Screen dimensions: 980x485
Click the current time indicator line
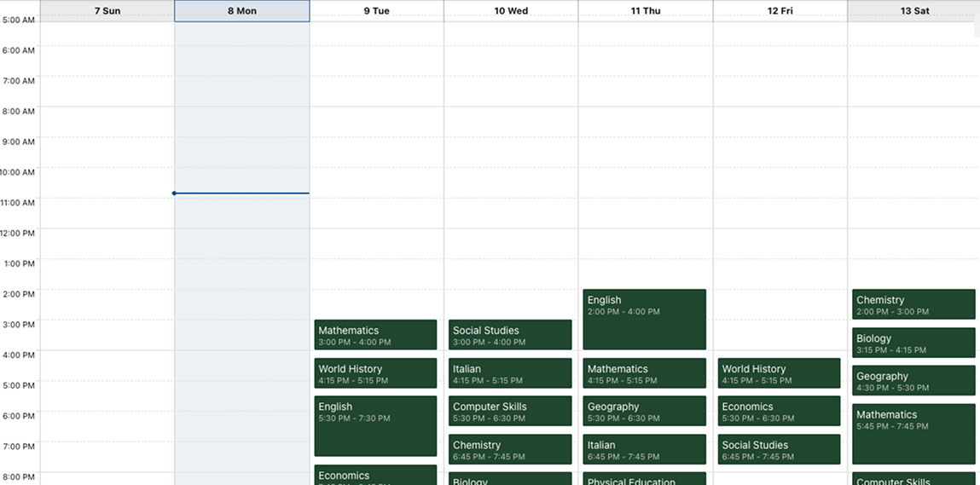[x=241, y=193]
